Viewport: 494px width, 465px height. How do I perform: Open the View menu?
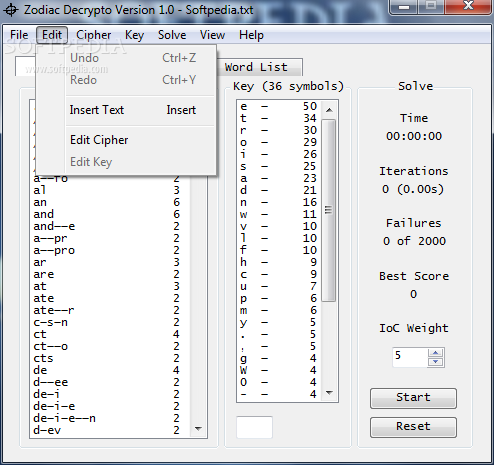coord(212,35)
